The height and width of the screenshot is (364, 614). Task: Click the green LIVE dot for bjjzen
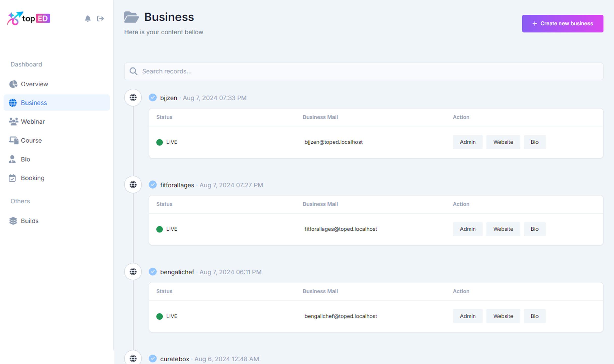coord(160,142)
